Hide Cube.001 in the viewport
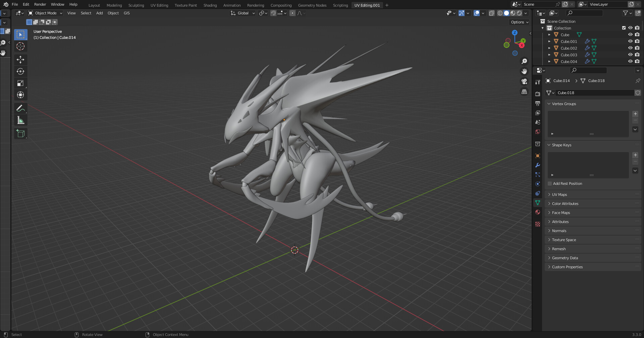 point(630,41)
